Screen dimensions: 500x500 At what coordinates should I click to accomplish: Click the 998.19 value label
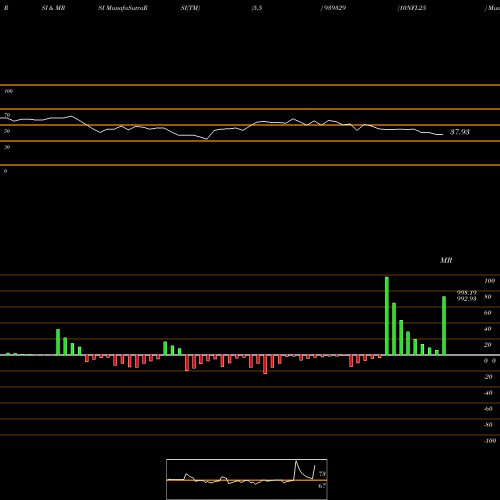click(x=467, y=293)
